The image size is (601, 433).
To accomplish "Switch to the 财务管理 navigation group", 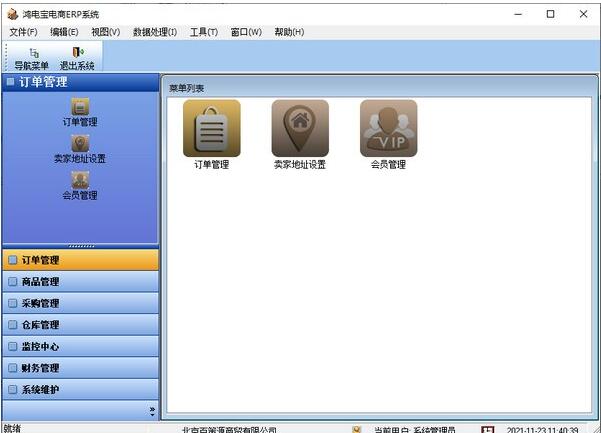I will coord(80,368).
